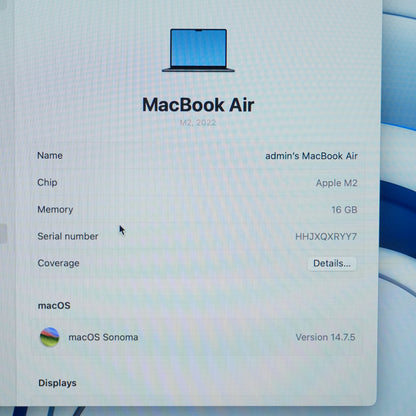Select the Memory row label
Image resolution: width=416 pixels, height=416 pixels.
coord(55,209)
